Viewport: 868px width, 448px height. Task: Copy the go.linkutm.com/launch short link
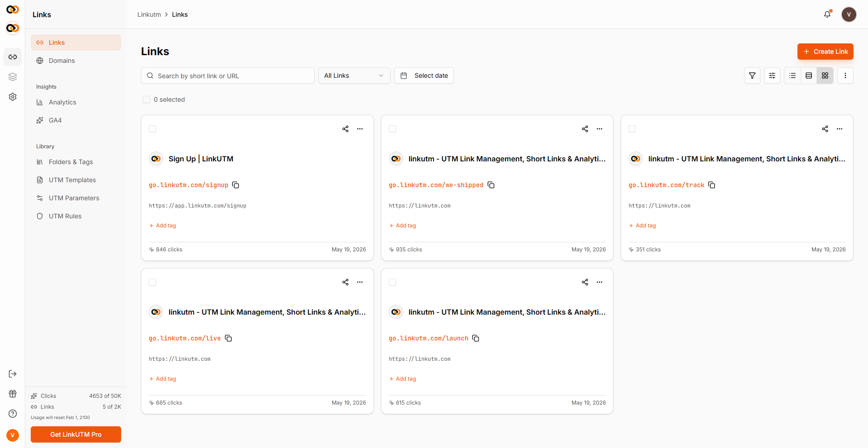[x=476, y=338]
